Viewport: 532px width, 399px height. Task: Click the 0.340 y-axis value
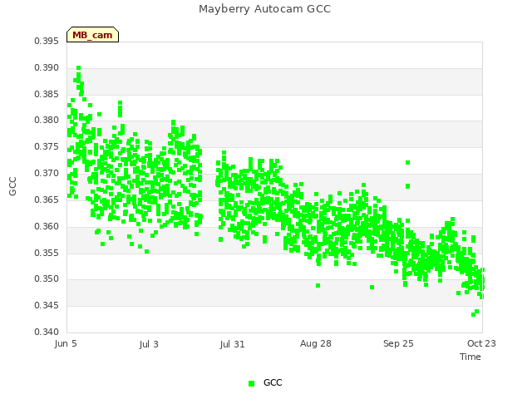coord(47,332)
